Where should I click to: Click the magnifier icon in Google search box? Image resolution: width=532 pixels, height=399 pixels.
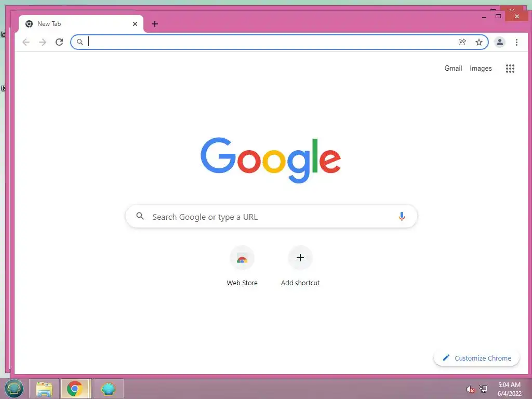pos(140,216)
